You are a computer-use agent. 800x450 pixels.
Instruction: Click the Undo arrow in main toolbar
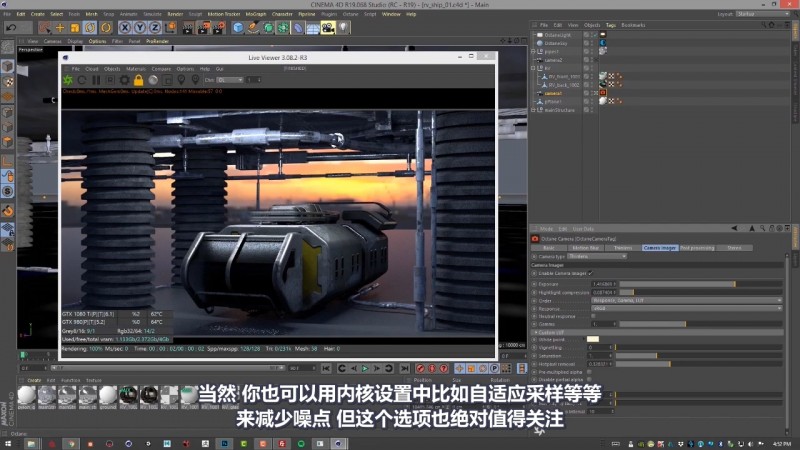click(x=11, y=28)
